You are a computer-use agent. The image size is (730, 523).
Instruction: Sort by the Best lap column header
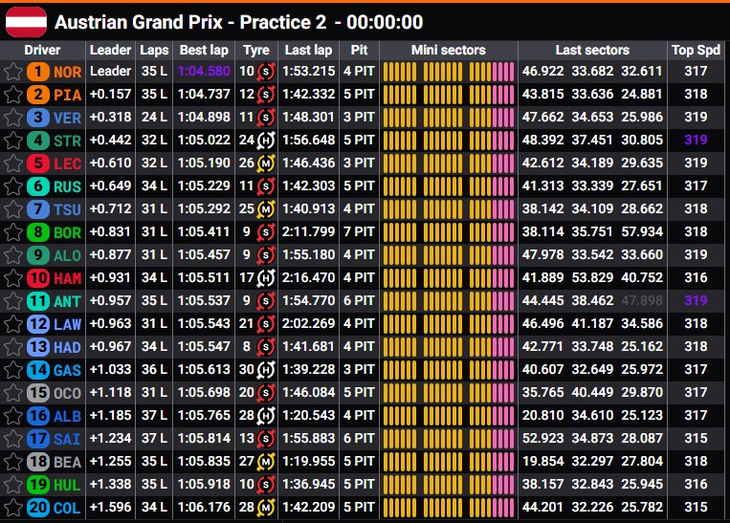[204, 50]
